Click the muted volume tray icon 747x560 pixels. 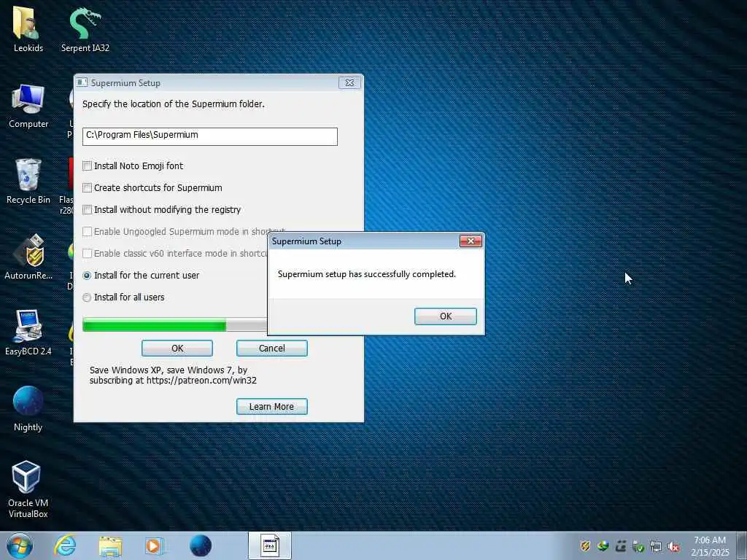[x=673, y=546]
